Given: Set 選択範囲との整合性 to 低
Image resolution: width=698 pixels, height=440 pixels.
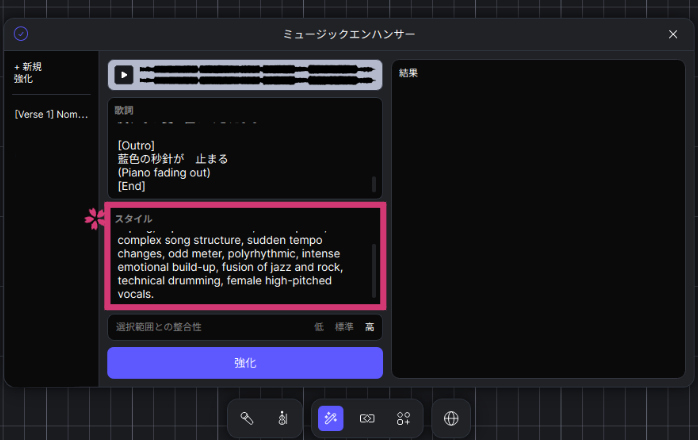Looking at the screenshot, I should 318,327.
